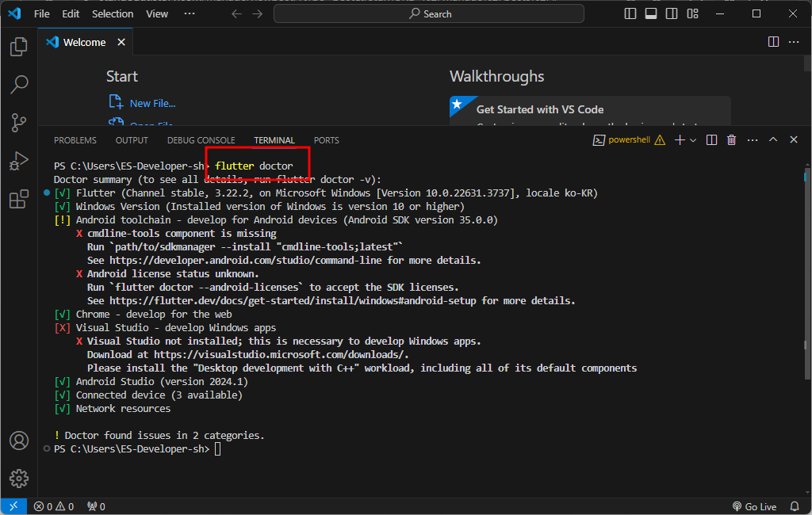
Task: Open the Source Control view
Action: 19,123
